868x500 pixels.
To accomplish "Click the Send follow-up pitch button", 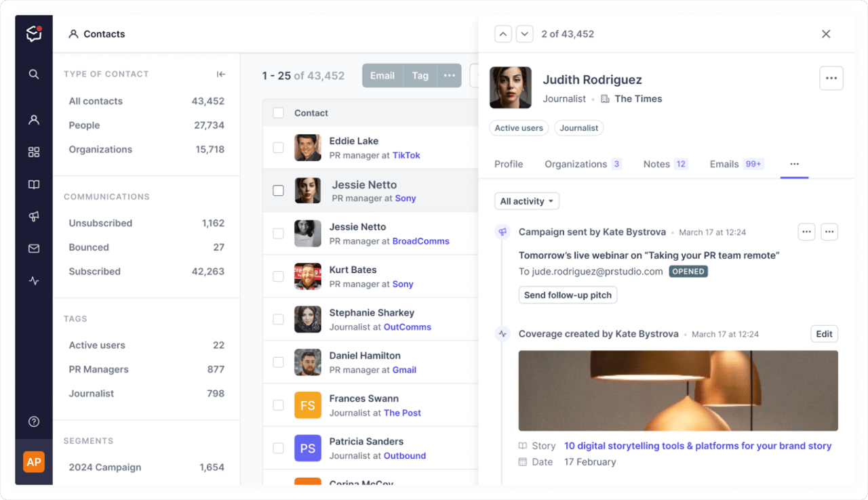I will point(568,295).
